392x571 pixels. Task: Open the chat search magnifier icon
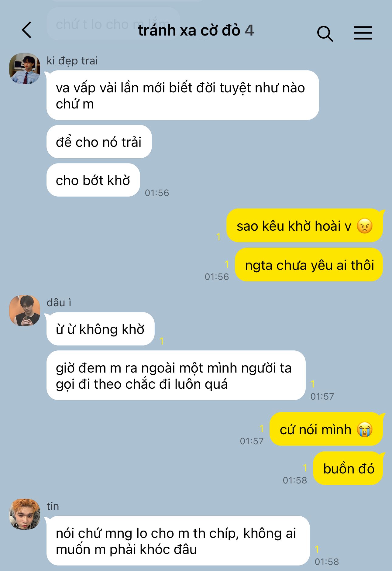325,33
